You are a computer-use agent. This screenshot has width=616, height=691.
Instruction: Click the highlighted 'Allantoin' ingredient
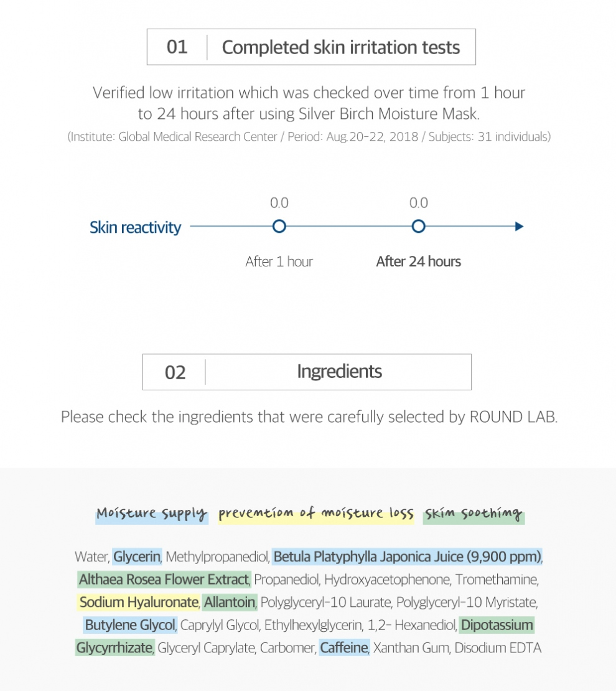coord(229,602)
